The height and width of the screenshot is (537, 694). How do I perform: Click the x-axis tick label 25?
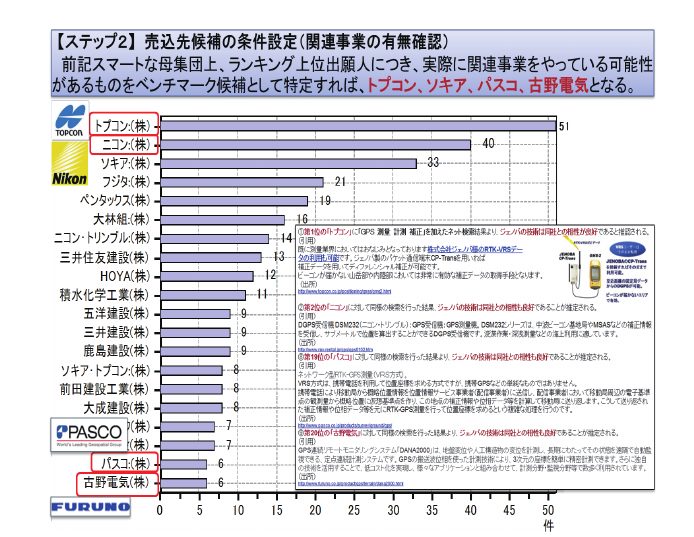354,510
